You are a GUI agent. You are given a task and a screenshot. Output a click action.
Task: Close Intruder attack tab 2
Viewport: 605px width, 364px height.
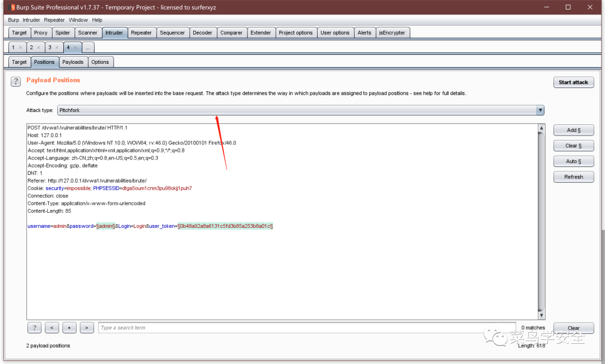click(x=39, y=48)
